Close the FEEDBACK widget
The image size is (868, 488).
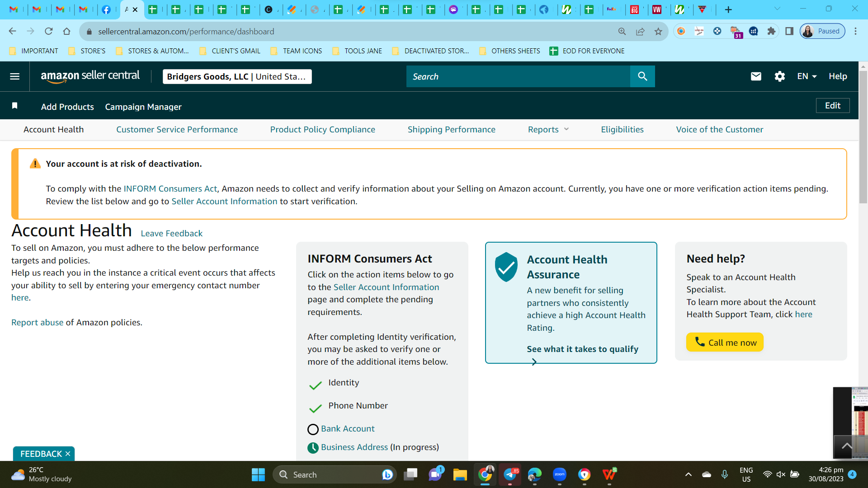coord(68,454)
